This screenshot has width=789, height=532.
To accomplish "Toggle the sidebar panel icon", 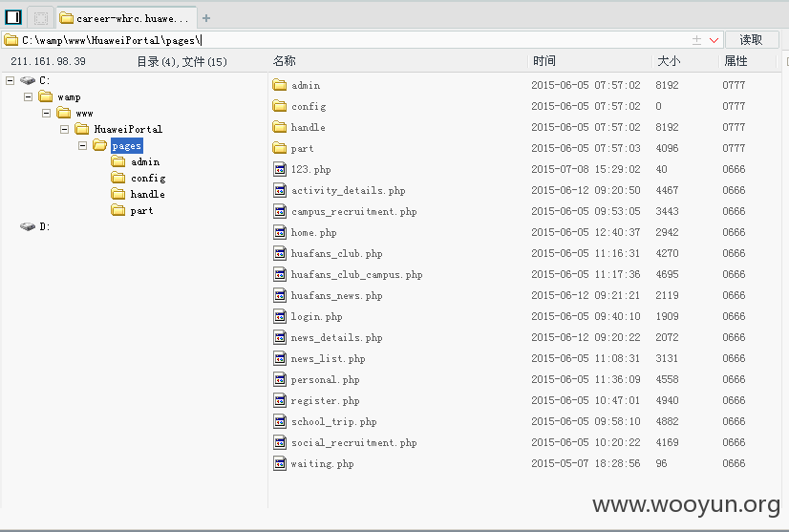I will point(13,17).
